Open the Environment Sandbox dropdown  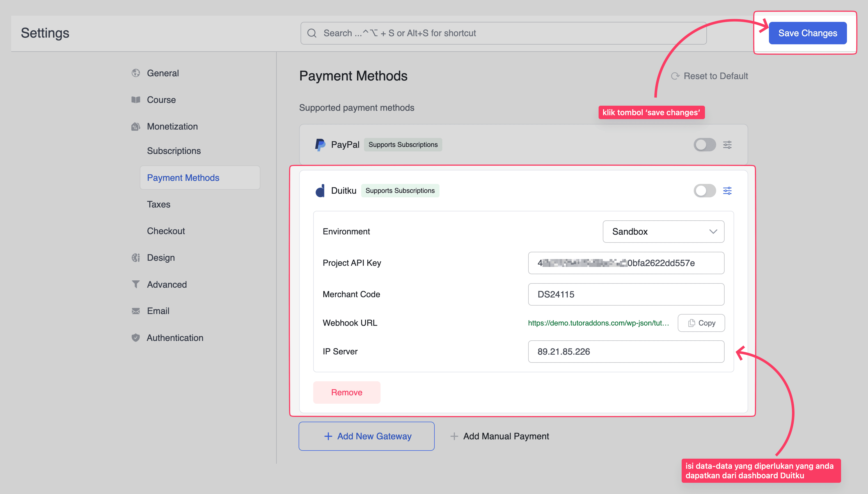[663, 232]
